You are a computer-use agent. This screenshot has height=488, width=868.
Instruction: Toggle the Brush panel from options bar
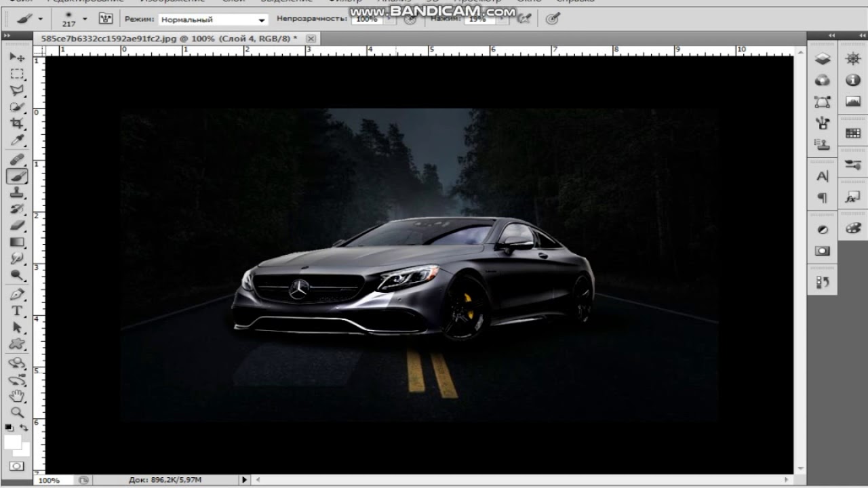point(106,19)
